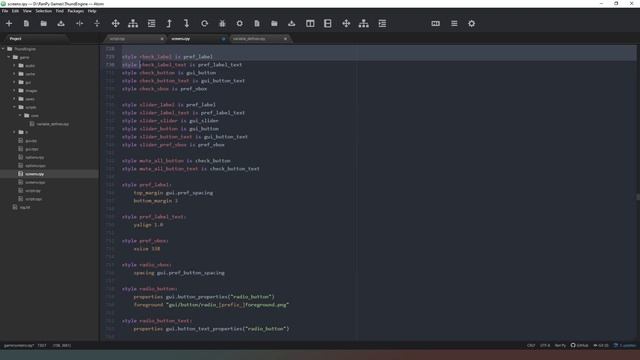Click the bug debug toolbar icon
Viewport: 640px width, 360px height.
[222, 24]
